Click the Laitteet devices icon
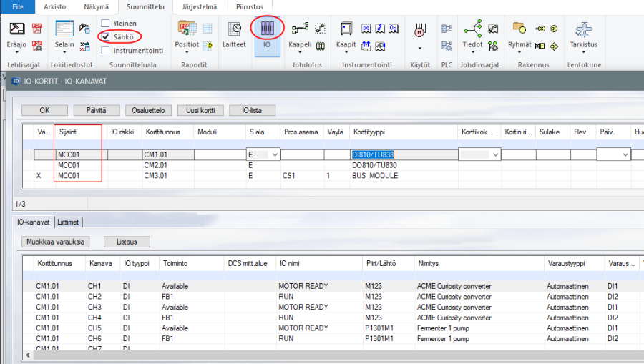 234,29
